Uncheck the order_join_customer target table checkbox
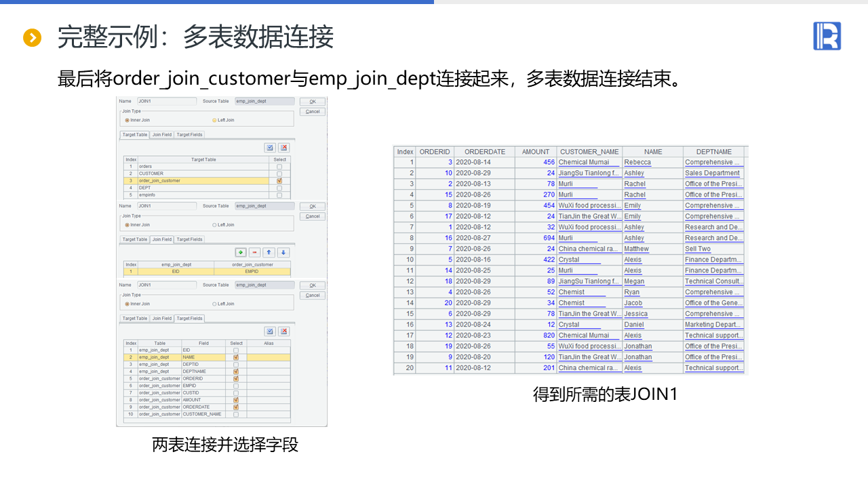Viewport: 868px width, 488px height. pyautogui.click(x=279, y=181)
